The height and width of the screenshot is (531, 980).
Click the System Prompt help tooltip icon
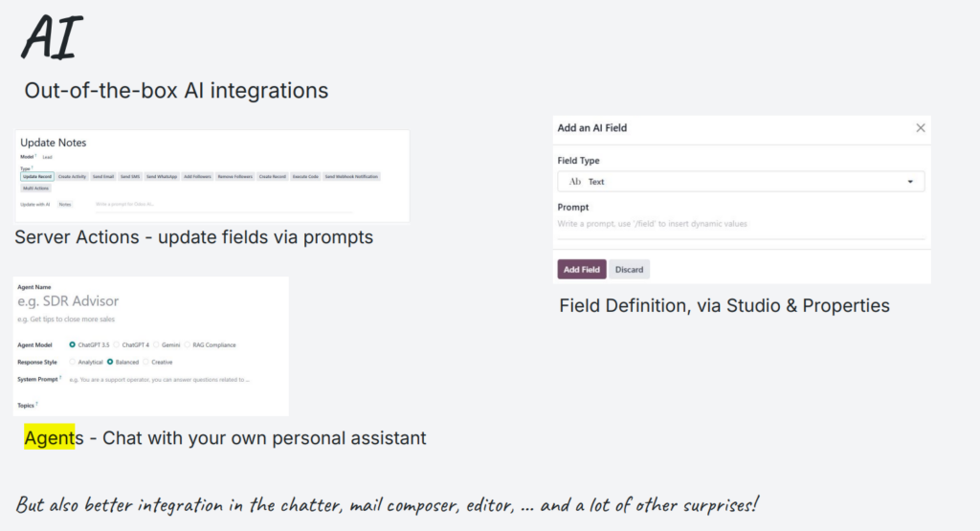click(60, 377)
